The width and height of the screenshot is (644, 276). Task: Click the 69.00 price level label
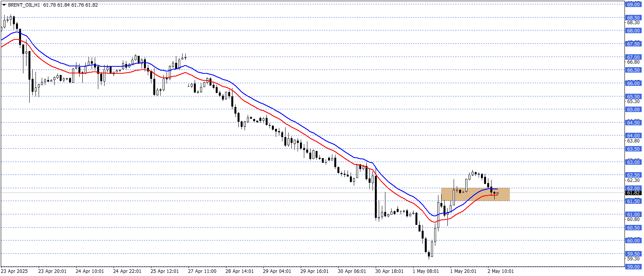633,4
